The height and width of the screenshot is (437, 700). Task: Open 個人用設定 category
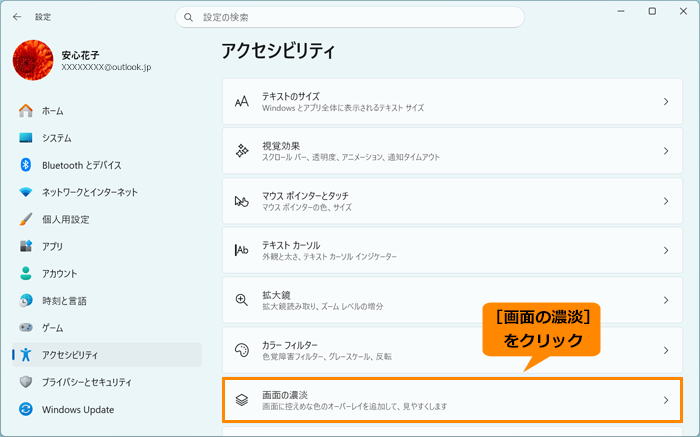click(x=66, y=220)
